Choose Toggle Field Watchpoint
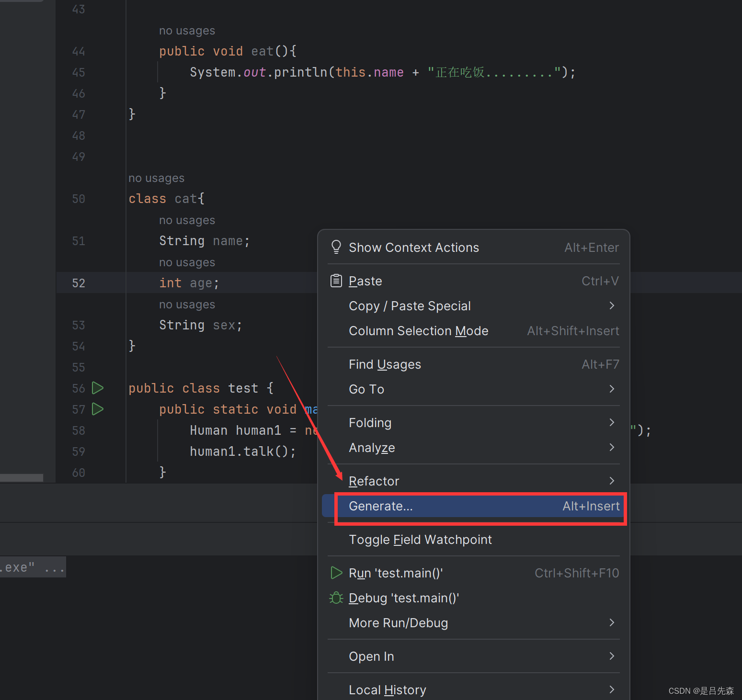 pyautogui.click(x=474, y=540)
